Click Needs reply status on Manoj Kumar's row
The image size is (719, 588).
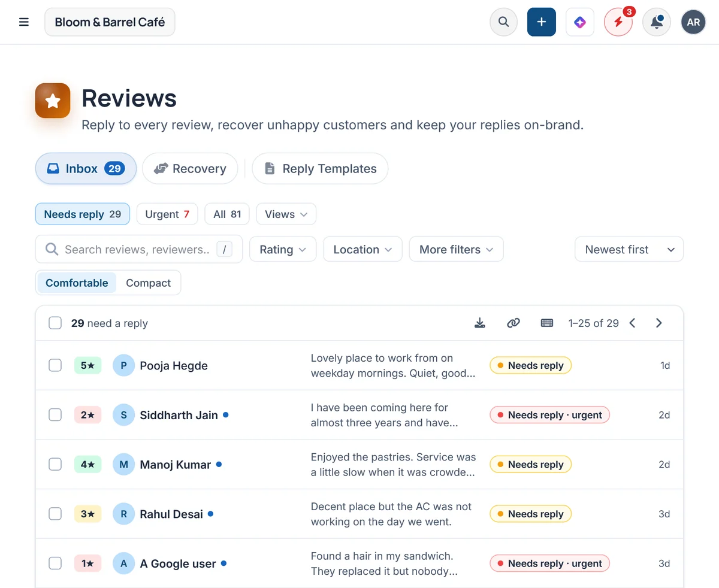[530, 464]
